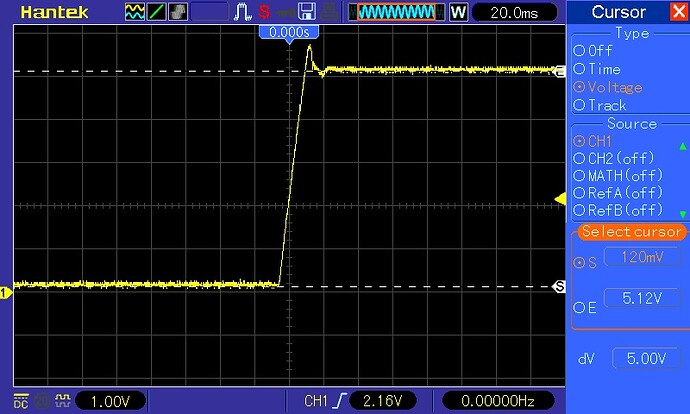Click the rising edge trigger slope icon
The height and width of the screenshot is (414, 690).
coord(340,401)
